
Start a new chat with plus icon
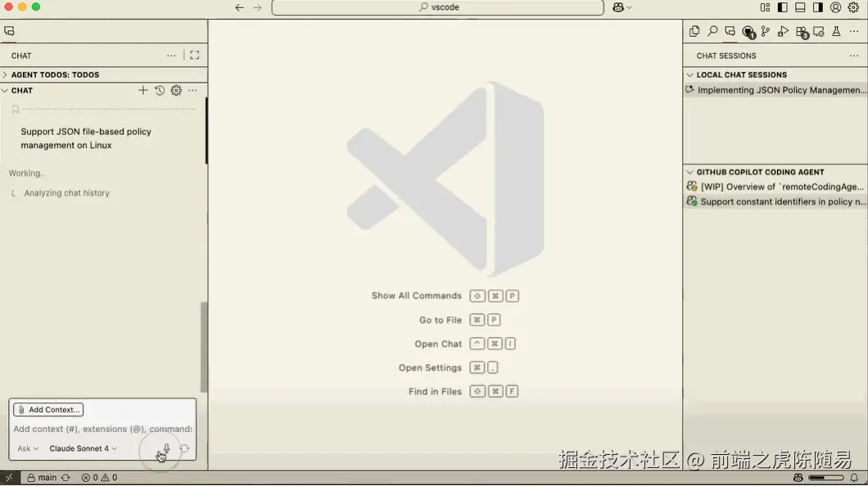[142, 90]
